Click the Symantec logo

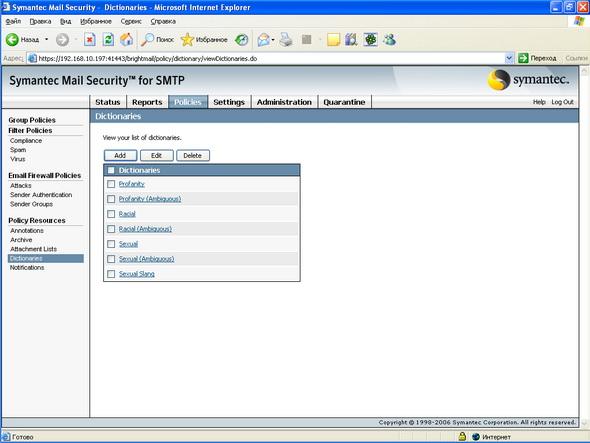pyautogui.click(x=528, y=80)
